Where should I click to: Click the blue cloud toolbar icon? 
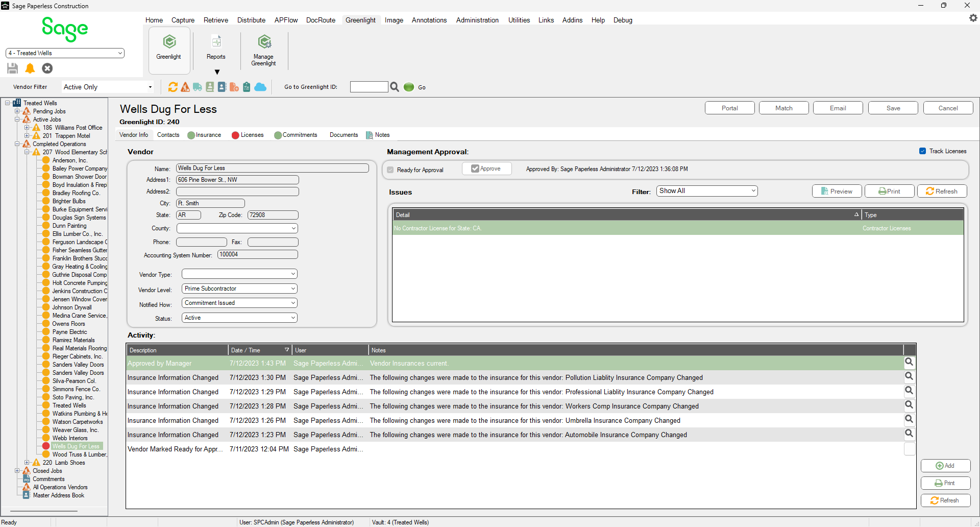click(x=260, y=87)
